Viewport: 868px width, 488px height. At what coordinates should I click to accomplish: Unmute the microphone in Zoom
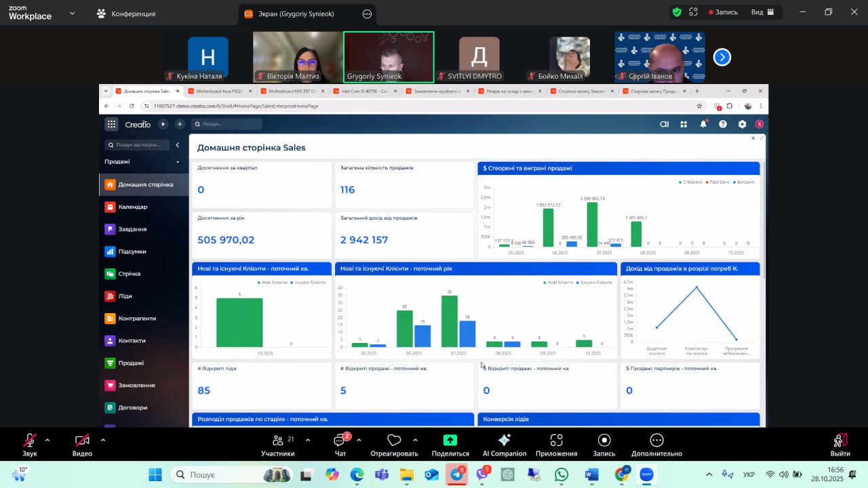tap(30, 441)
